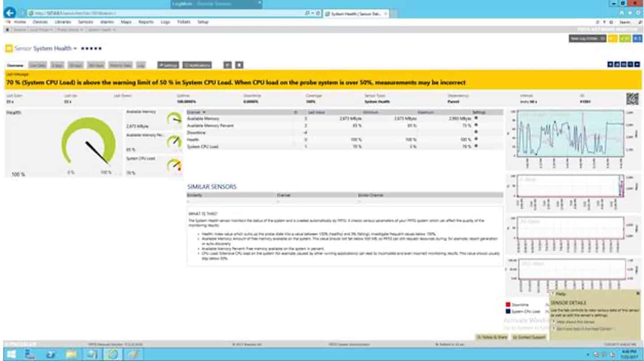Click the System CPU Load gauge

[x=174, y=165]
